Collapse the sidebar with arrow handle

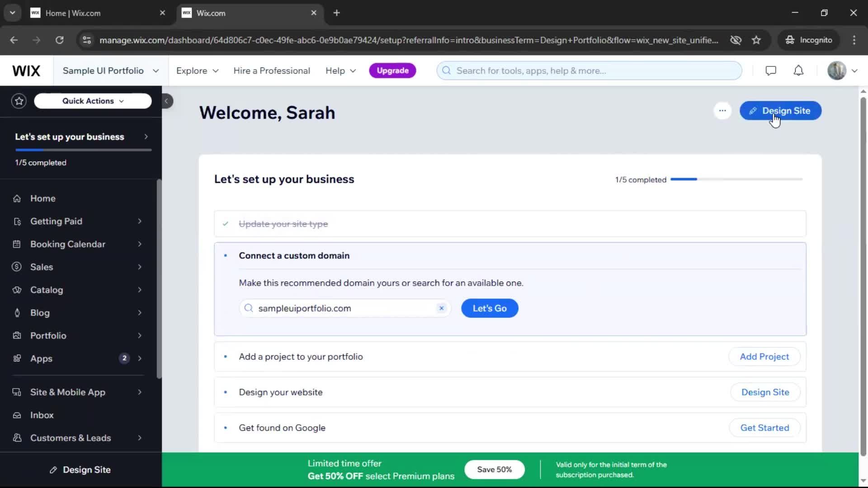point(166,101)
